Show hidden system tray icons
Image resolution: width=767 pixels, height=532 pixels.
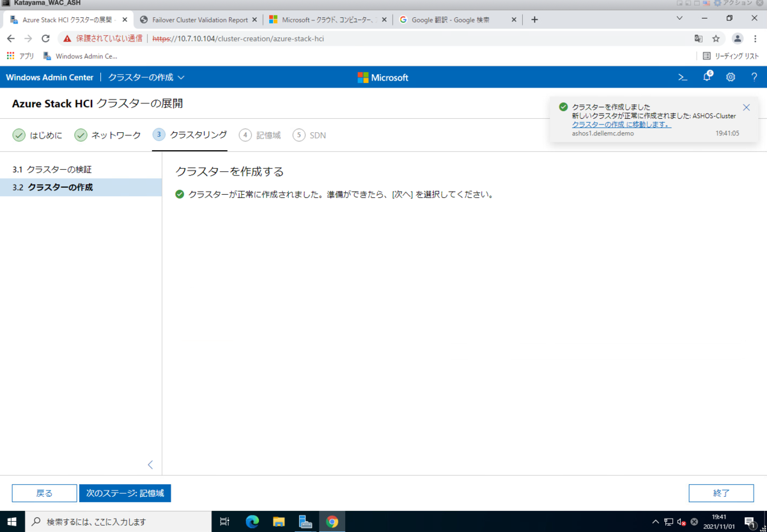(x=656, y=522)
